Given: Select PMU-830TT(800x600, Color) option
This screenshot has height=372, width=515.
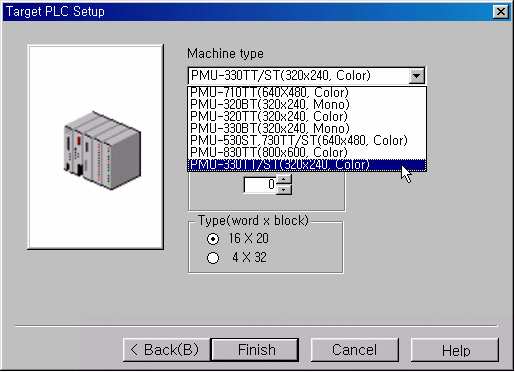Looking at the screenshot, I should [307, 152].
